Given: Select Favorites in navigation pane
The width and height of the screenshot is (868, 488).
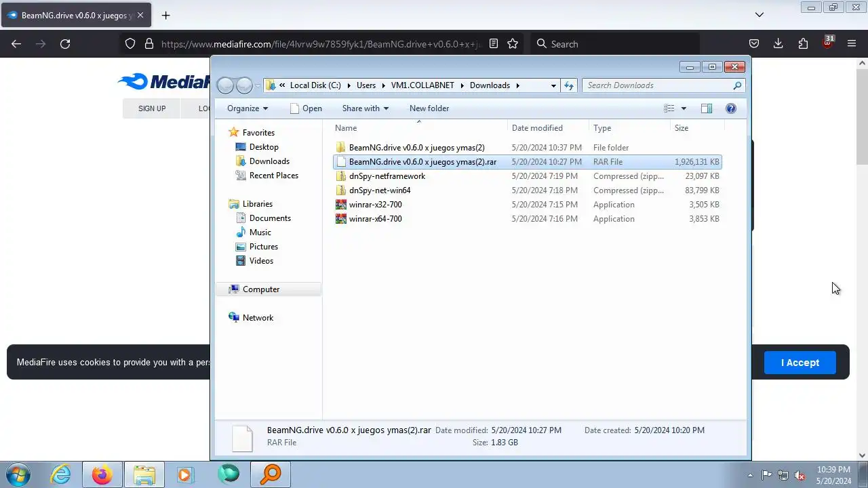Looking at the screenshot, I should (258, 133).
